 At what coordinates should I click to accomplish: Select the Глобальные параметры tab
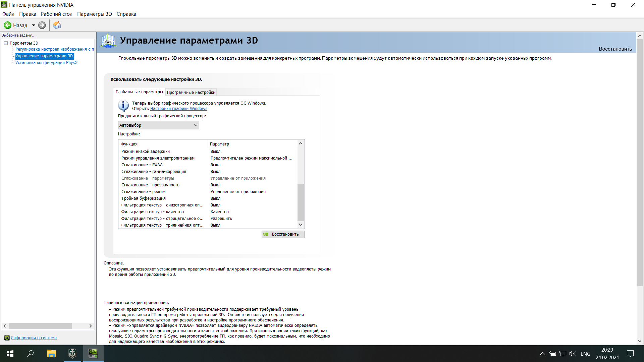139,92
